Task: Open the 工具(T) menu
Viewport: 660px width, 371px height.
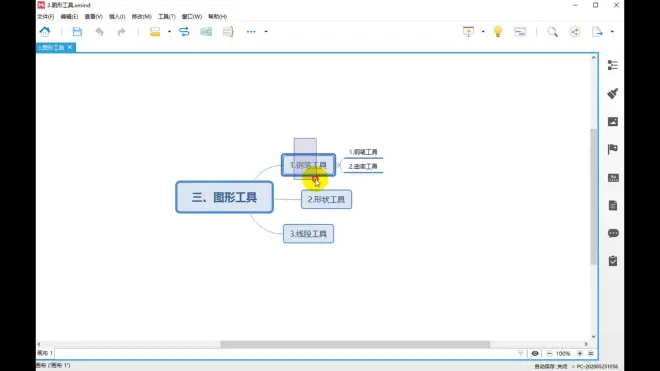Action: tap(167, 16)
